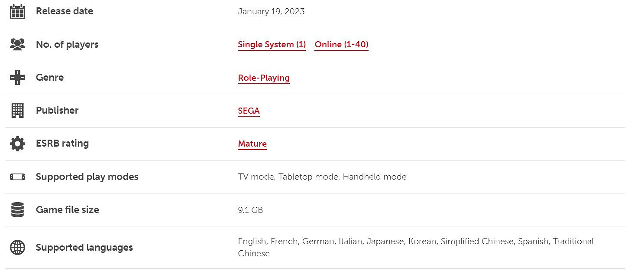Click the calendar icon beside Release date
Screen dimensions: 644x278
pyautogui.click(x=17, y=12)
